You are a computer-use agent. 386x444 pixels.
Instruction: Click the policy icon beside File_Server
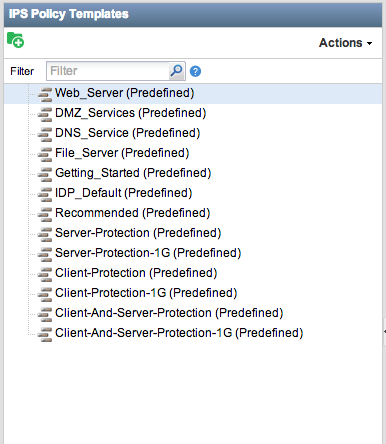click(x=45, y=154)
